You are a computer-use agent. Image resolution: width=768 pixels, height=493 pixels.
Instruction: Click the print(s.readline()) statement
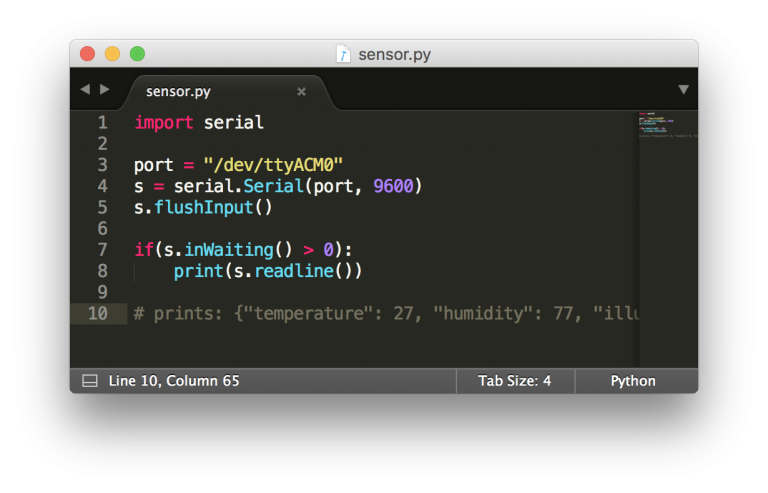pos(267,271)
